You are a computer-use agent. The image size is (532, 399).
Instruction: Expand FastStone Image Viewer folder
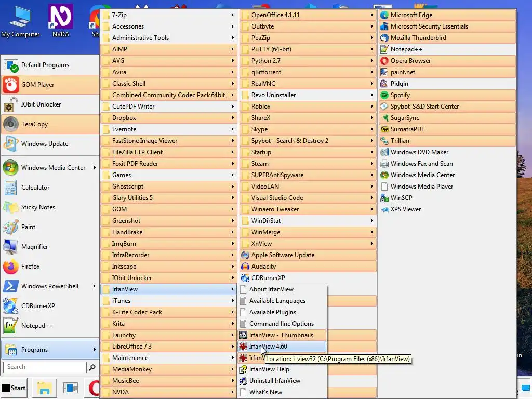click(169, 140)
